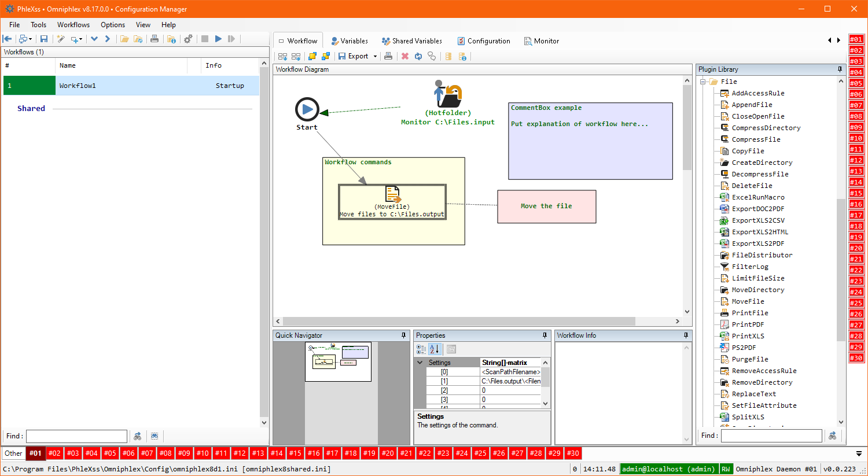Click the find binoculars button in Workflows panel
The width and height of the screenshot is (868, 476).
pyautogui.click(x=137, y=436)
